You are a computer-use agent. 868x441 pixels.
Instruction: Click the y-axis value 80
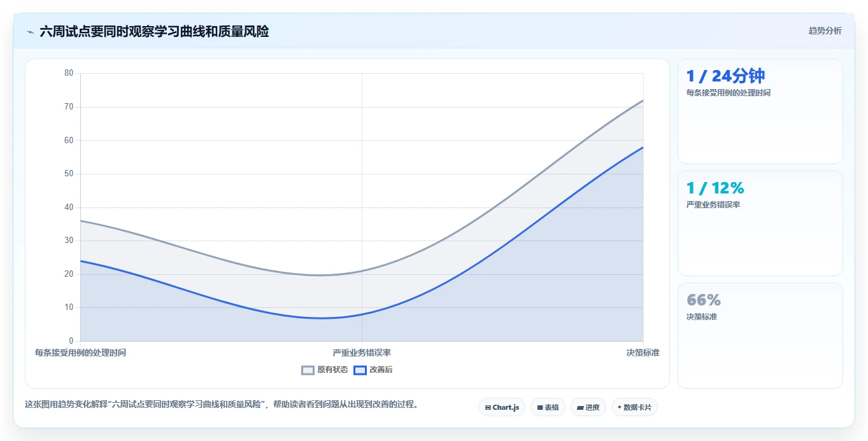69,73
